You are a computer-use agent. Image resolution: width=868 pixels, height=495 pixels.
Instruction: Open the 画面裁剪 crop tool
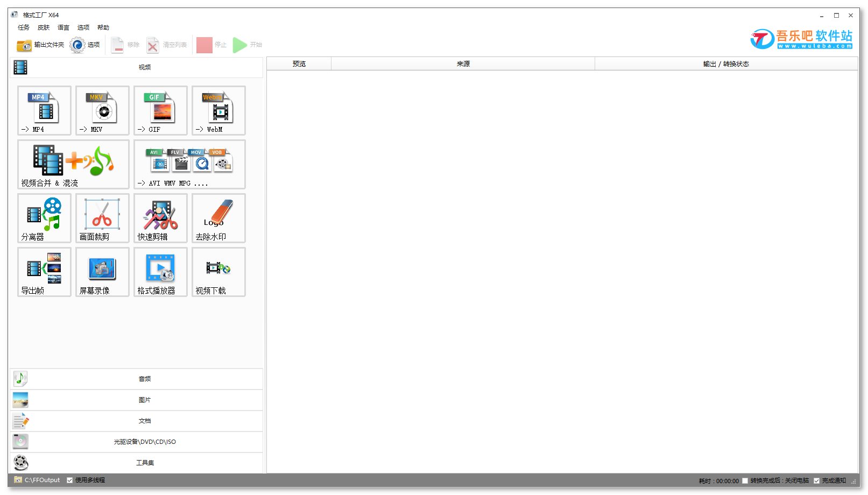tap(102, 218)
